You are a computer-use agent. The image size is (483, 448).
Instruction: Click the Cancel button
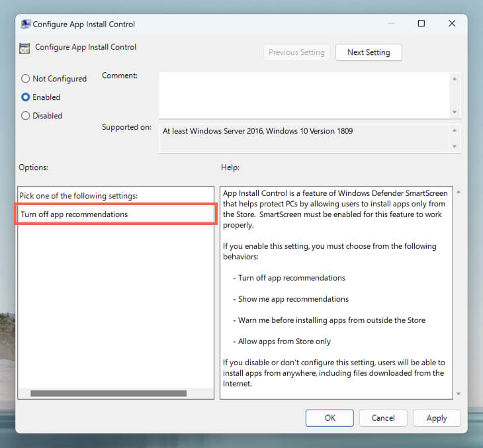(x=383, y=418)
